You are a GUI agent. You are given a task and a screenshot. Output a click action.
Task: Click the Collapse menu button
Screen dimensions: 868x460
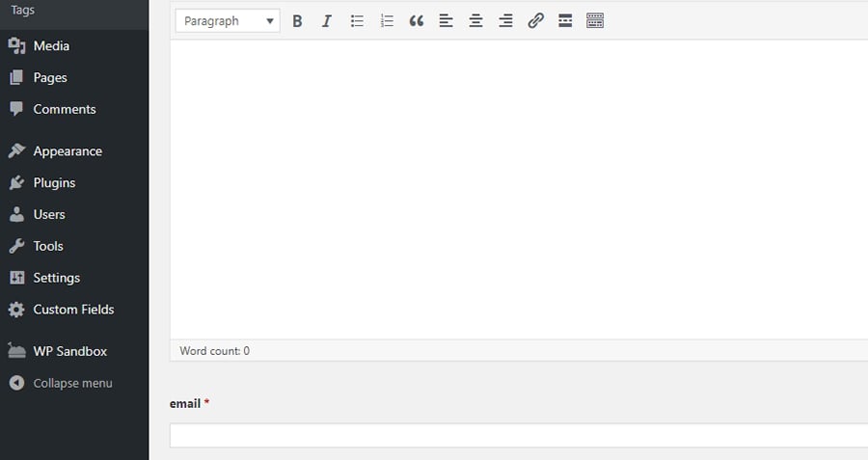pyautogui.click(x=74, y=383)
